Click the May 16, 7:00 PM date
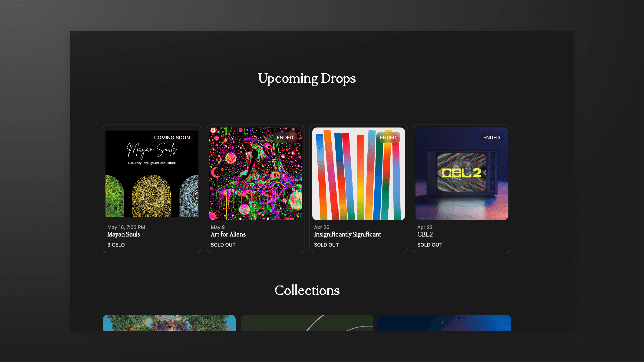644x362 pixels. tap(126, 227)
